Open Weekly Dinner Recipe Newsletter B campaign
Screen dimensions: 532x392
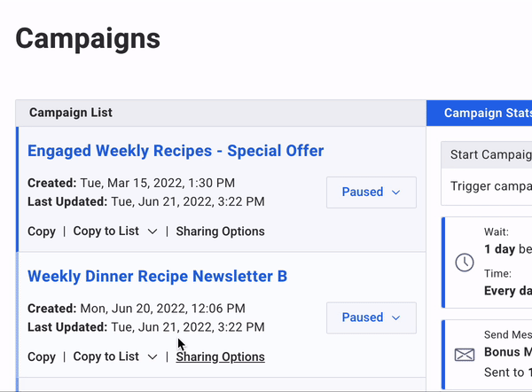click(157, 277)
